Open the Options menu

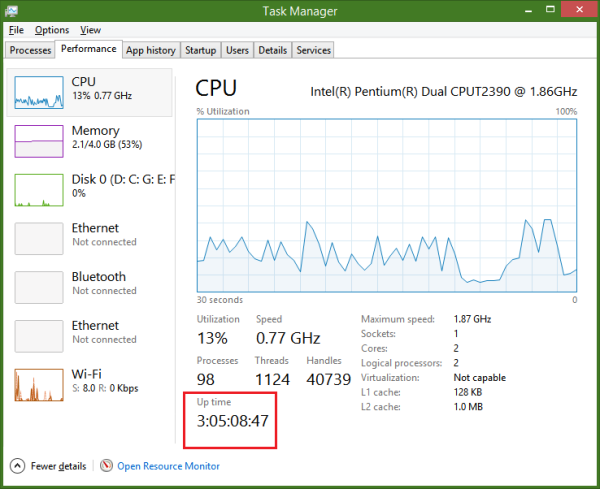tap(52, 30)
